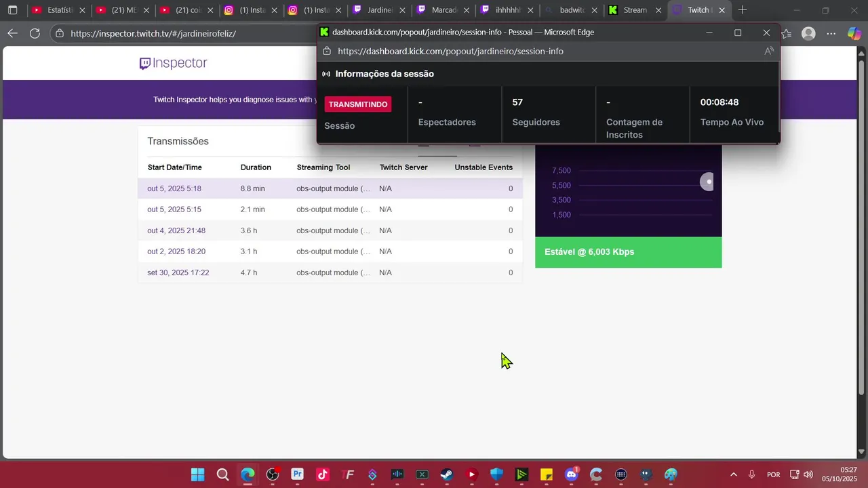Image resolution: width=868 pixels, height=488 pixels.
Task: Open Windows Security shield from taskbar
Action: click(x=496, y=474)
